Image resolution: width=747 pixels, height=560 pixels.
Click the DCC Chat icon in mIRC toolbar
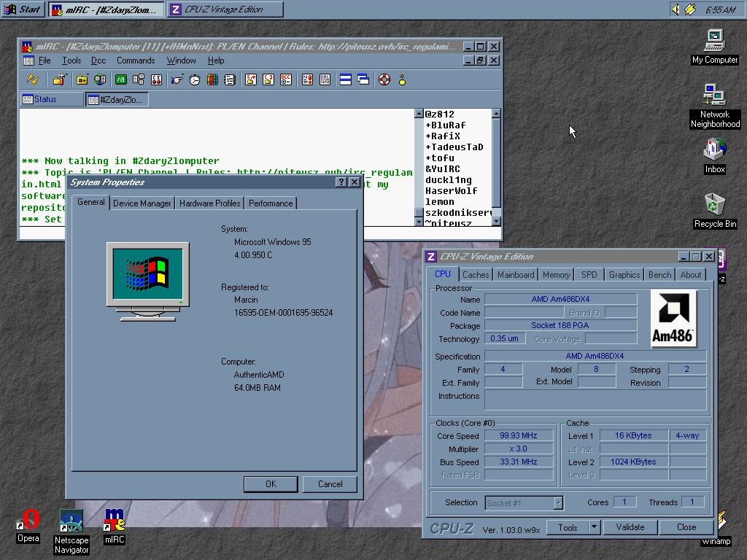pyautogui.click(x=268, y=79)
